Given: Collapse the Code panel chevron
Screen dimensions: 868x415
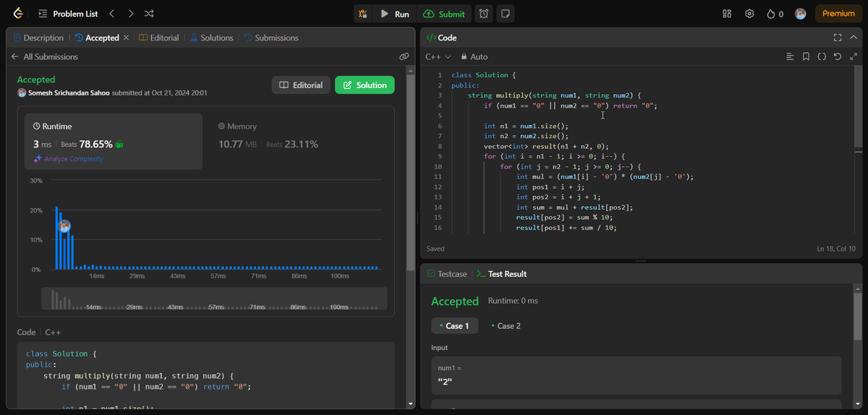Looking at the screenshot, I should point(853,38).
